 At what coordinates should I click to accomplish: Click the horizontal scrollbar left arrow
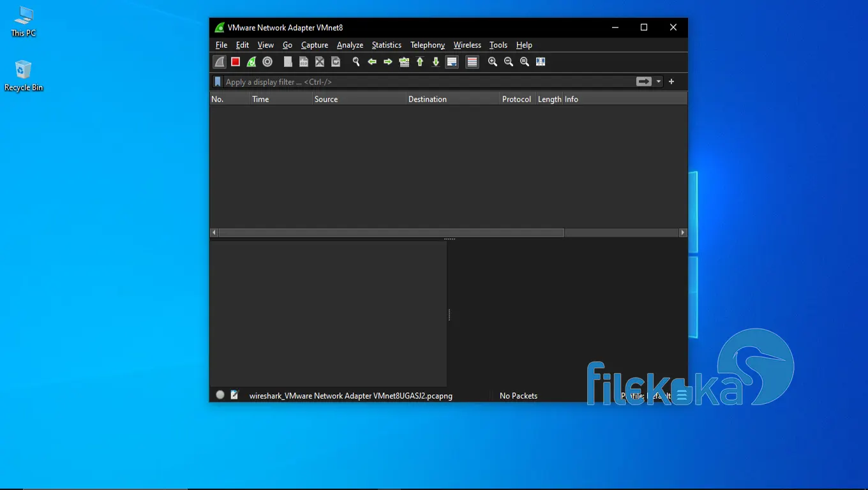pos(214,233)
